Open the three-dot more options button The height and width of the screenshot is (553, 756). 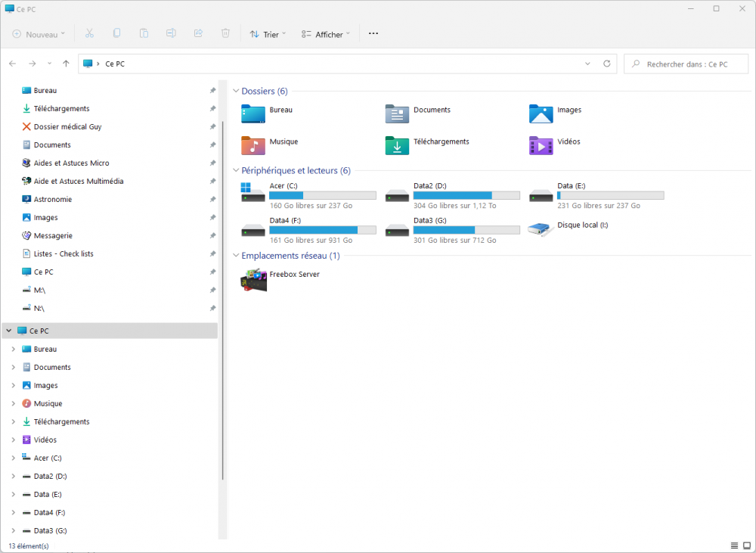coord(373,34)
